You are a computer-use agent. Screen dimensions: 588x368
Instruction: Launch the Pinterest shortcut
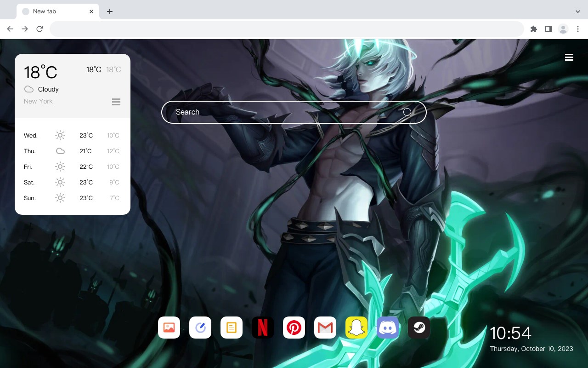(x=294, y=328)
